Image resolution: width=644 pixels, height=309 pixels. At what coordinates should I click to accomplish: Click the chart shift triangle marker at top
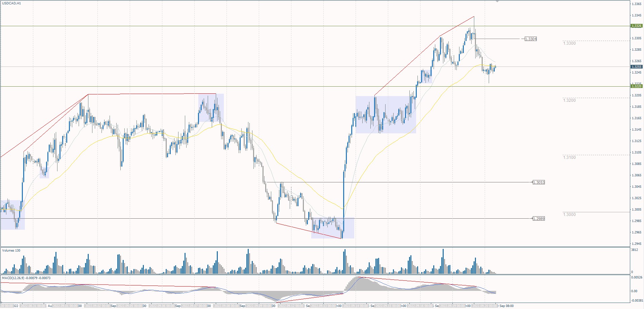497,2
